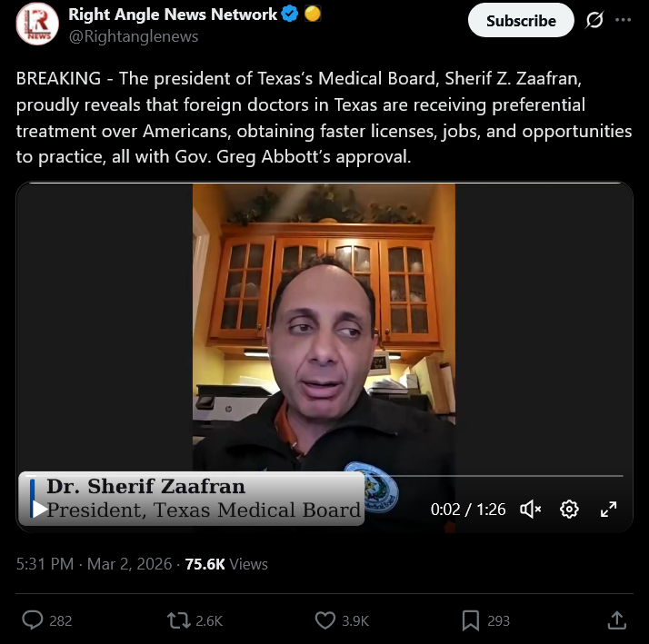
Task: Open the three-dot more options menu
Action: click(x=623, y=19)
